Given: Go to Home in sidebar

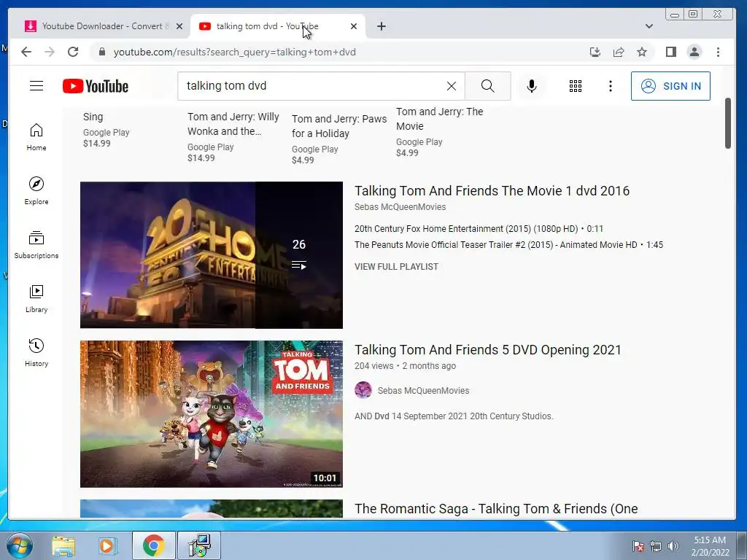Looking at the screenshot, I should point(36,138).
